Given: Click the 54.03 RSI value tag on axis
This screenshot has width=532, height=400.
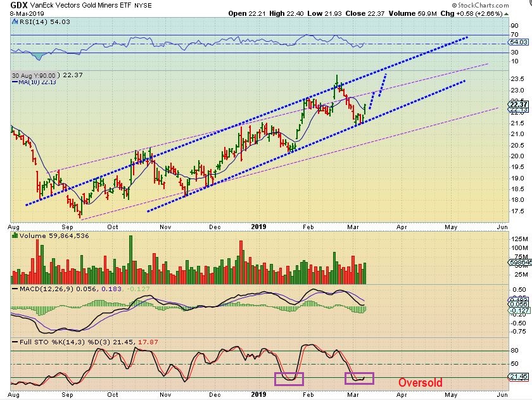Looking at the screenshot, I should [x=519, y=42].
